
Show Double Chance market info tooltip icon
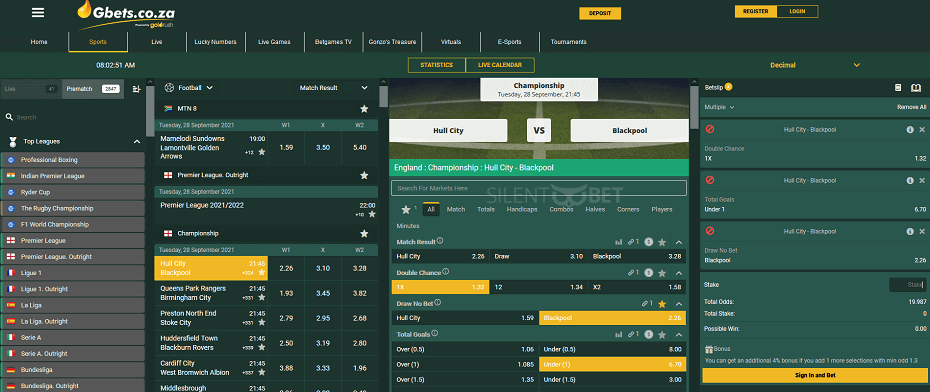pyautogui.click(x=445, y=272)
